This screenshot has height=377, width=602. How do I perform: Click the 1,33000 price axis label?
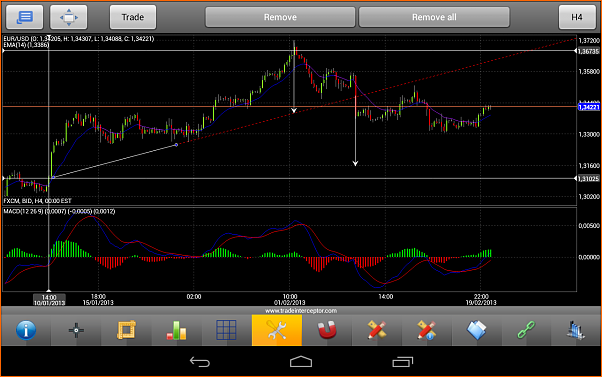[589, 134]
